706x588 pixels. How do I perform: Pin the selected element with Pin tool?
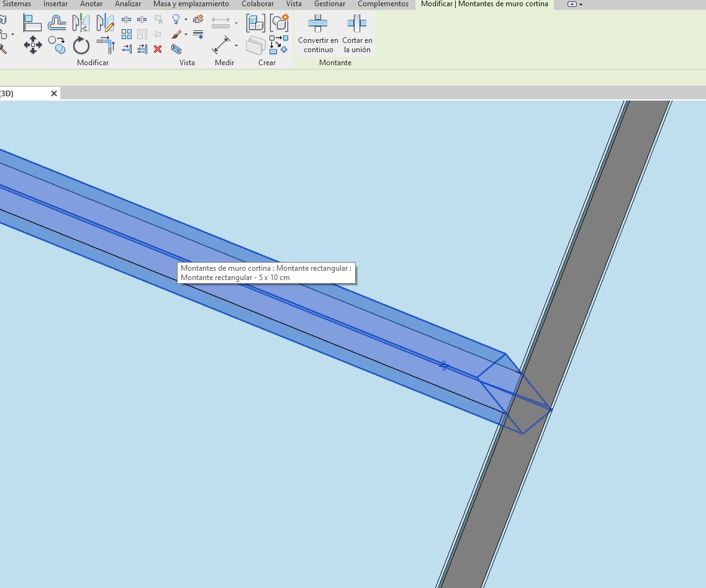tap(158, 34)
